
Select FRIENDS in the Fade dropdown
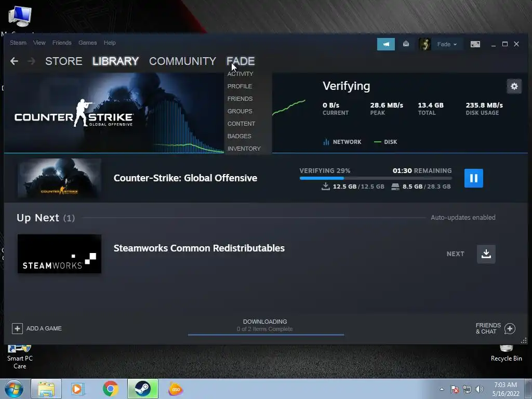coord(240,99)
